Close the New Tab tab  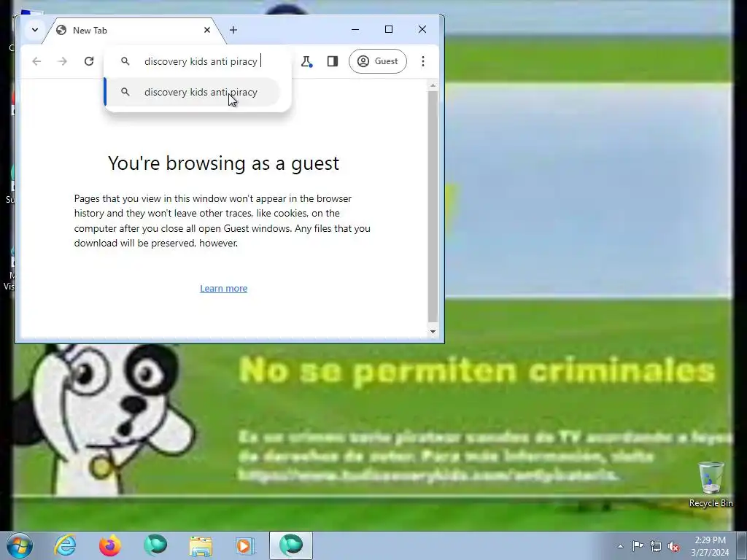point(206,30)
